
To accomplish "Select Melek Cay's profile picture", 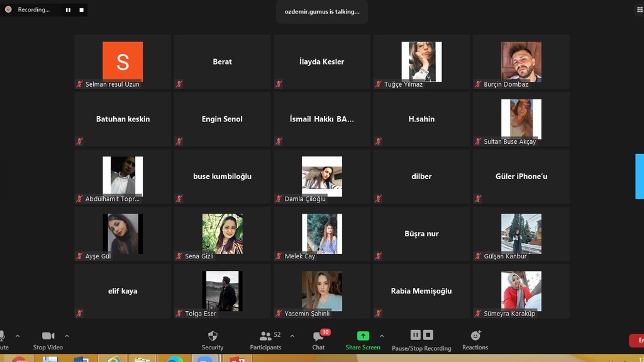I will (322, 233).
